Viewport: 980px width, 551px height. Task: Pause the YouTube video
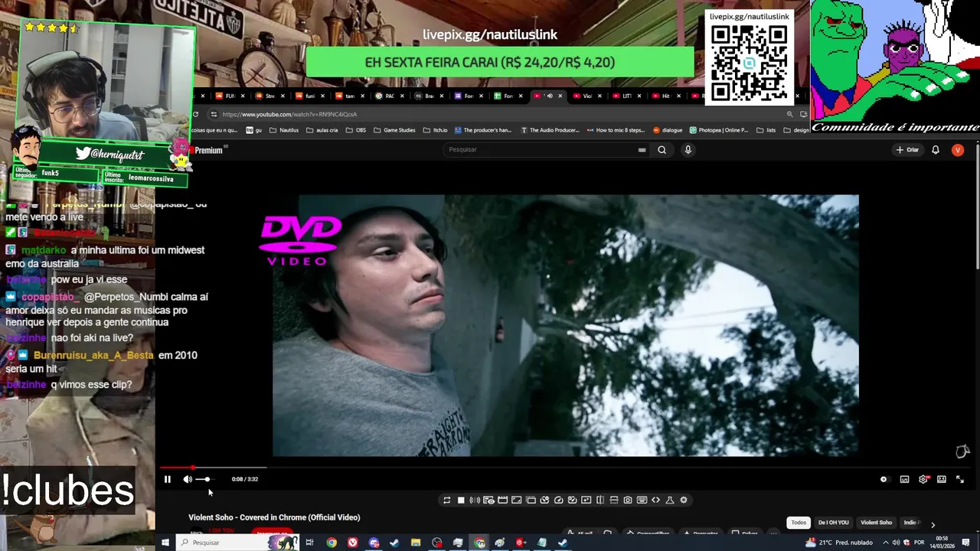point(167,479)
